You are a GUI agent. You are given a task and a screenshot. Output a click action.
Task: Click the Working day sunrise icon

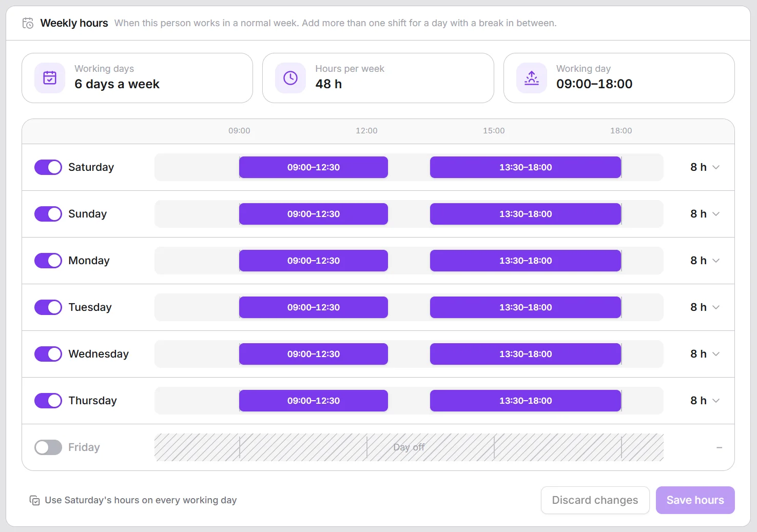pos(532,78)
